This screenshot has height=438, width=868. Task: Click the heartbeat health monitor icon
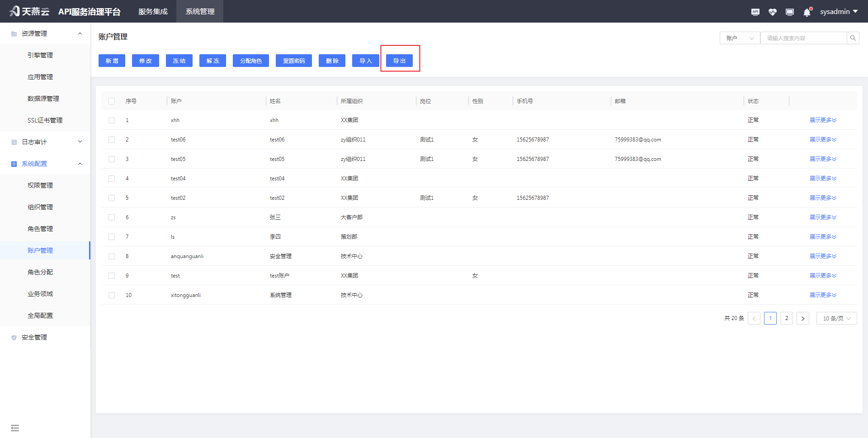[773, 12]
